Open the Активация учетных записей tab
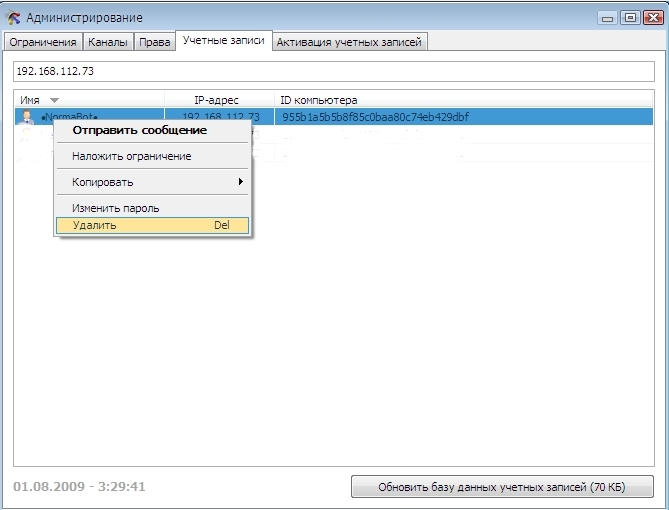669x510 pixels. point(349,42)
